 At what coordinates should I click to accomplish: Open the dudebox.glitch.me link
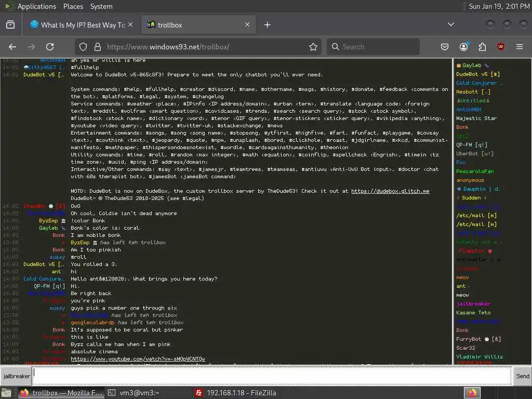pyautogui.click(x=390, y=191)
